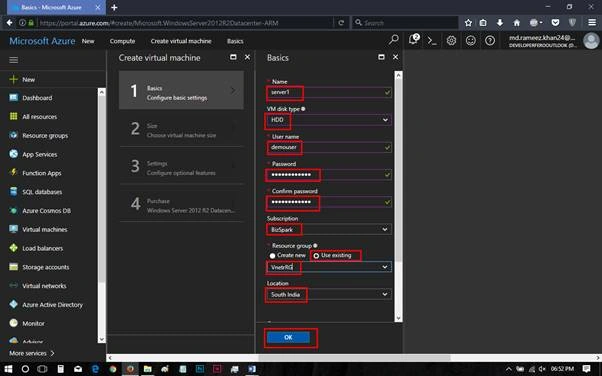This screenshot has height=376, width=602.
Task: Open the notifications bell icon
Action: [x=414, y=40]
